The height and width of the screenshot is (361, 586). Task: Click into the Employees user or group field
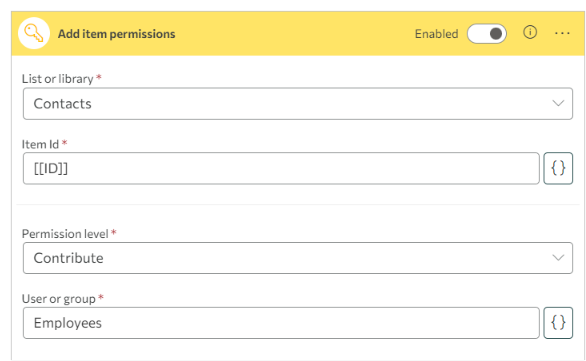pyautogui.click(x=281, y=323)
